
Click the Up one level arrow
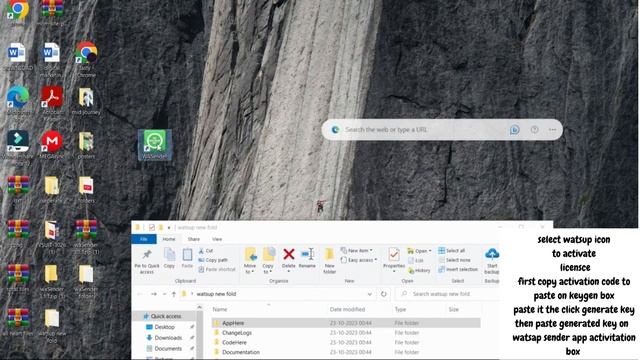click(174, 294)
